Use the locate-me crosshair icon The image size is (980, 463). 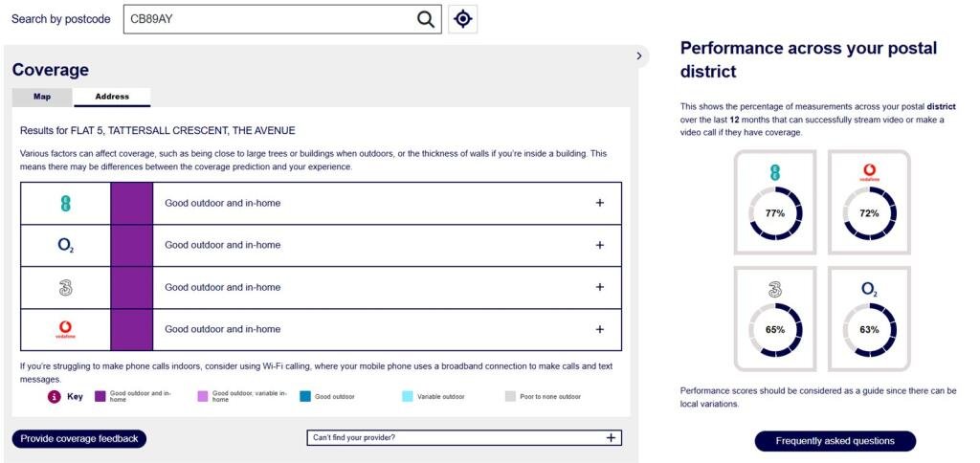[x=463, y=19]
